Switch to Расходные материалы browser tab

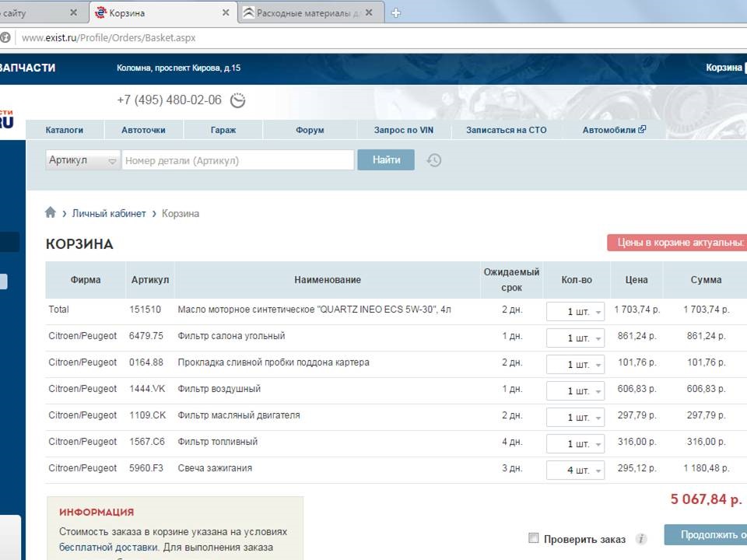[310, 13]
